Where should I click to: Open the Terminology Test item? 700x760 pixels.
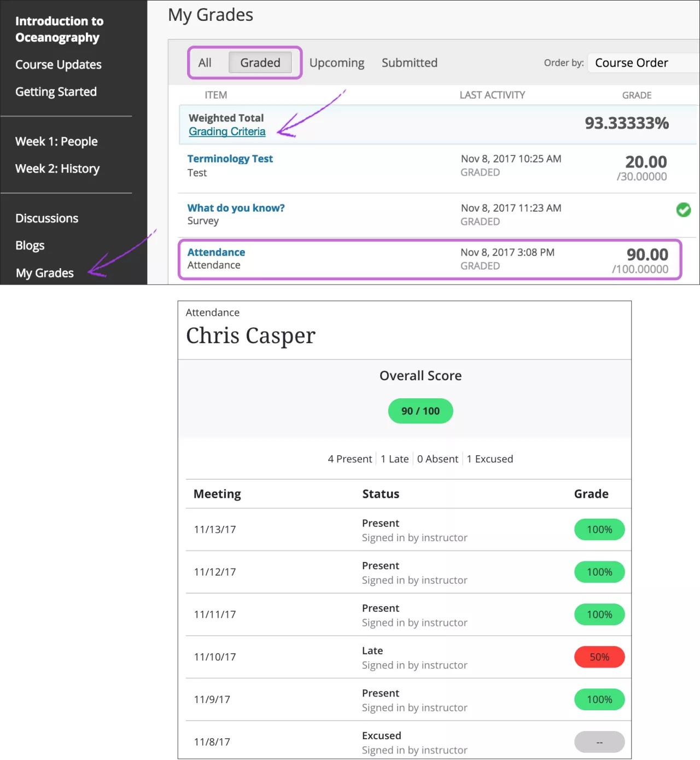(230, 159)
